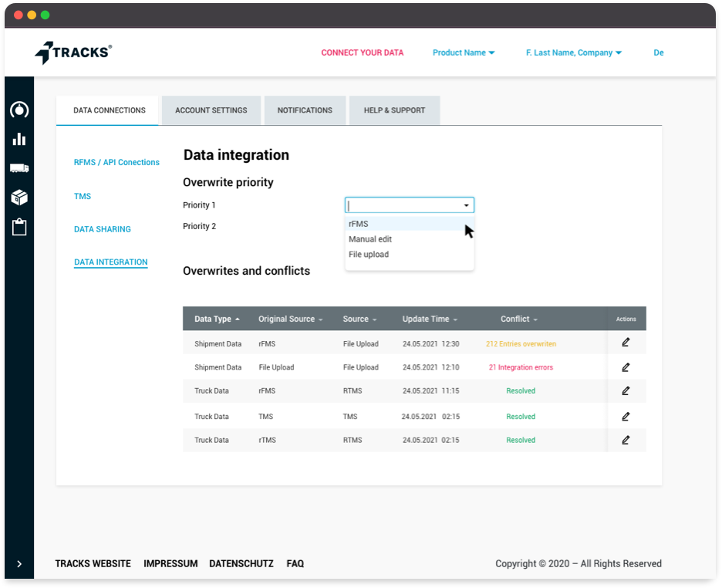
Task: Click the Priority 2 label
Action: (199, 226)
